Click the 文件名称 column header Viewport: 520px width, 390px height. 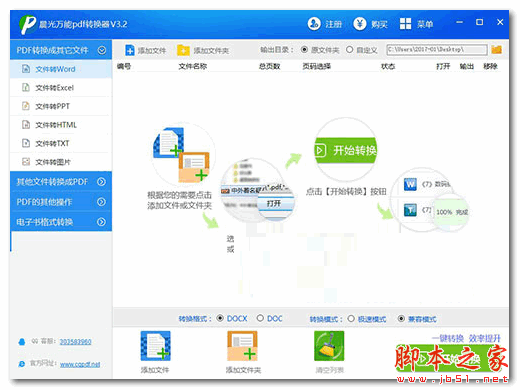(x=193, y=66)
